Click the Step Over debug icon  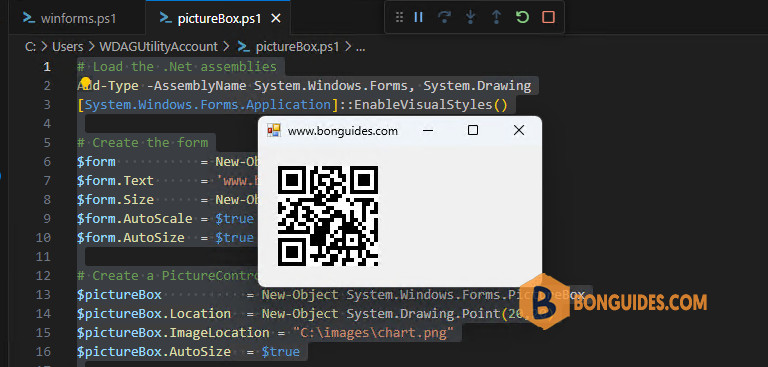444,18
